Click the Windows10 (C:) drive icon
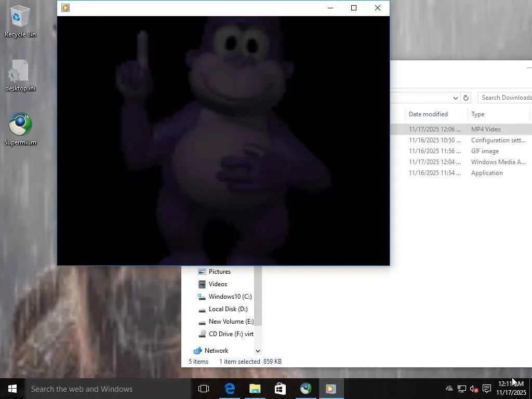Viewport: 532px width, 399px height. point(202,297)
